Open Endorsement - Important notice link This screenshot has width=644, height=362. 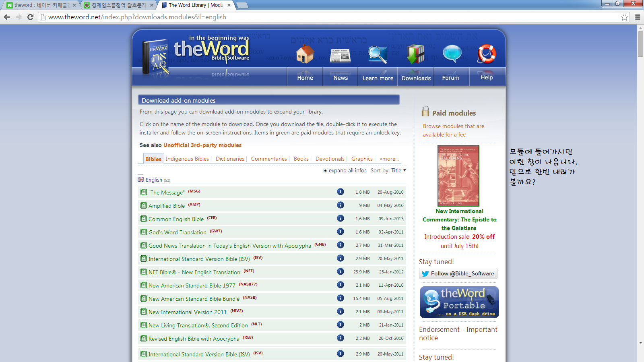458,334
